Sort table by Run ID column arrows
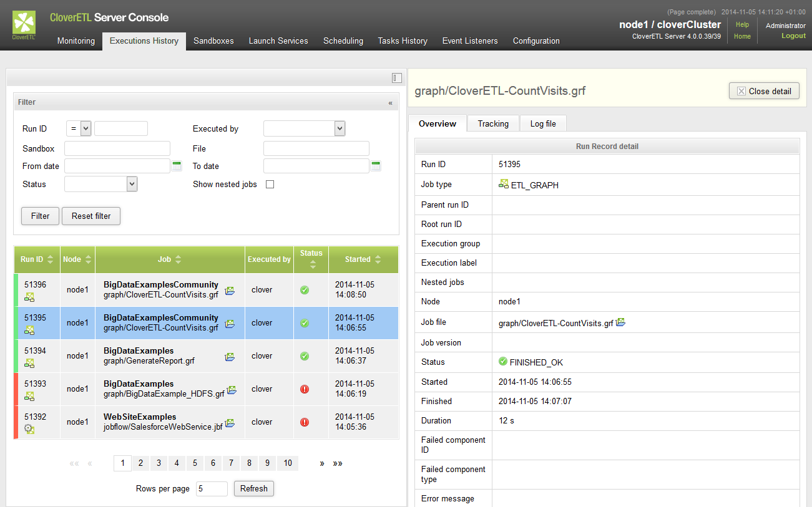Image resolution: width=812 pixels, height=507 pixels. click(x=50, y=259)
